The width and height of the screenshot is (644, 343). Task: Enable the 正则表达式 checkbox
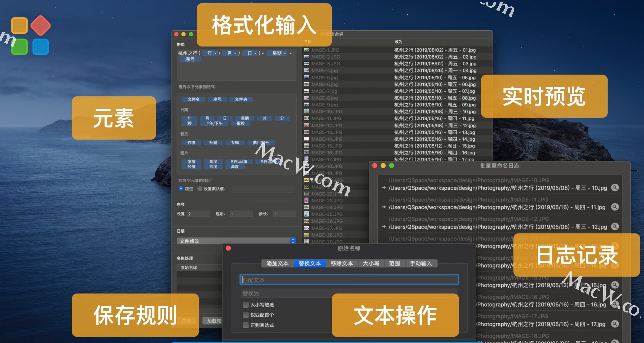click(246, 325)
